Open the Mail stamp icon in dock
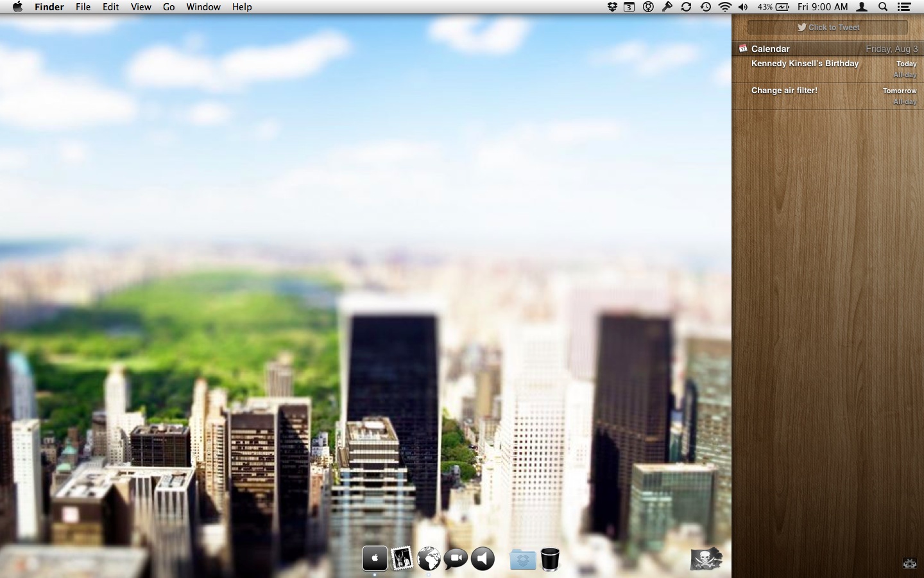Viewport: 924px width, 578px height. point(402,559)
